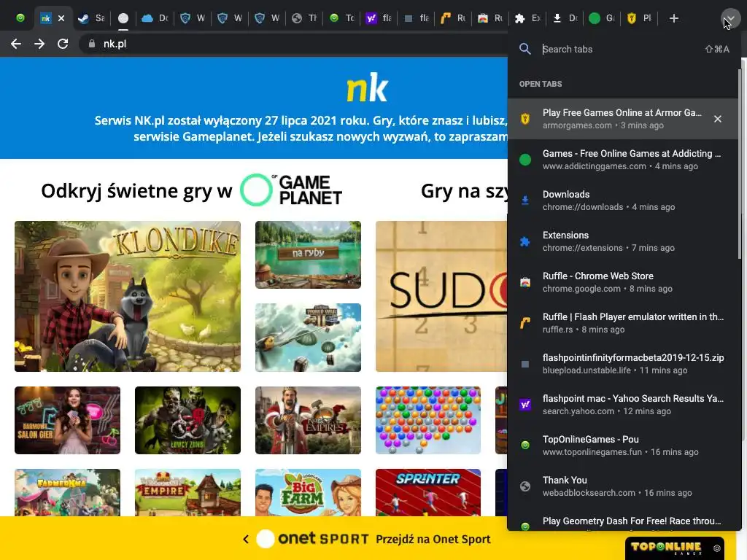Viewport: 747px width, 560px height.
Task: Open the Sudoku game thumbnail
Action: coord(441,296)
